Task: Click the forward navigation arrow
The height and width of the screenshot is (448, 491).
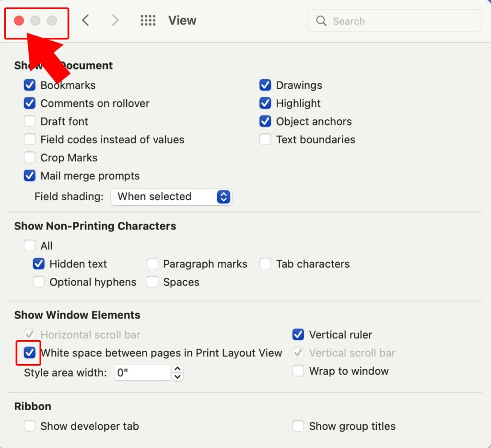Action: click(x=115, y=20)
